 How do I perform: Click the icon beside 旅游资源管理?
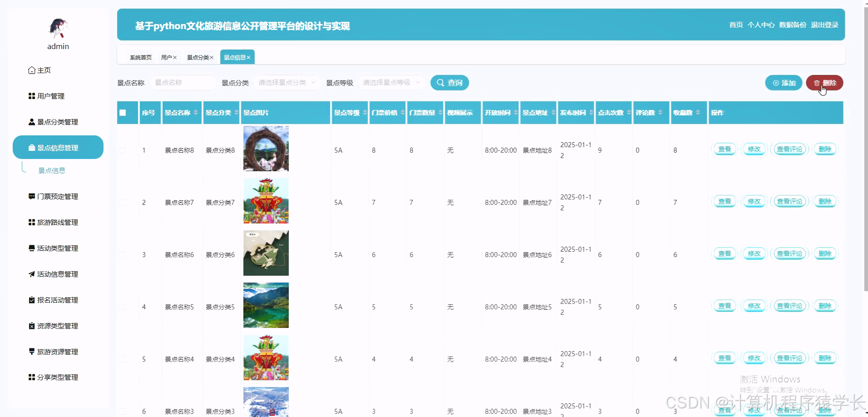click(32, 352)
